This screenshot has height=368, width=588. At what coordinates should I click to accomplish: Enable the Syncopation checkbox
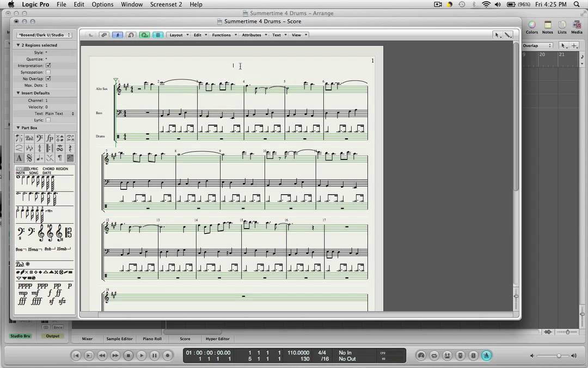click(x=48, y=72)
